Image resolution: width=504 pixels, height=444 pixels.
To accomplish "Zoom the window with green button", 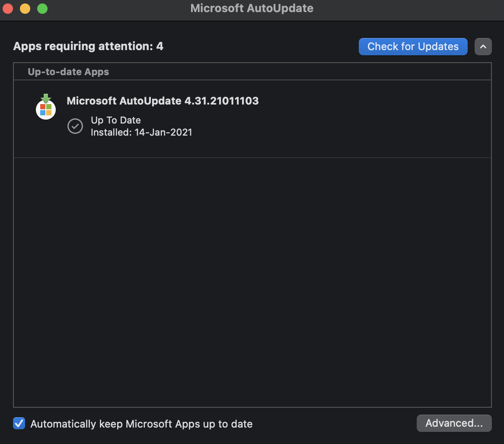I will (x=42, y=9).
